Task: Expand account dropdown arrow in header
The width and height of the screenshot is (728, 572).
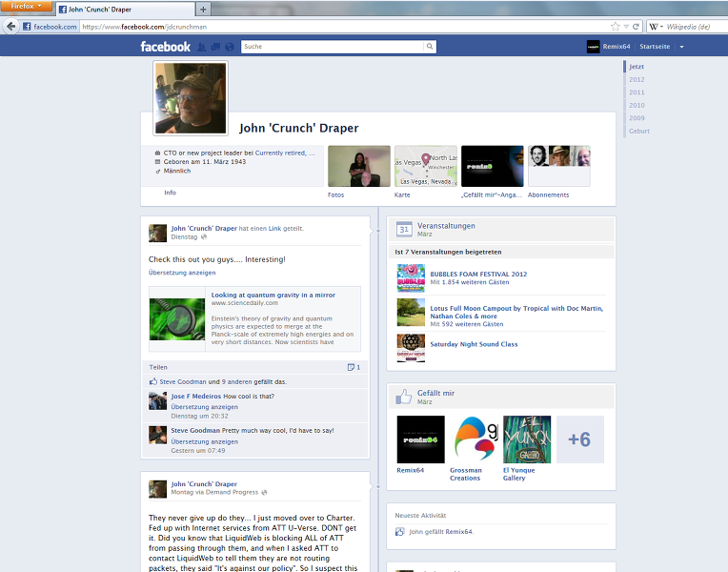Action: tap(681, 47)
